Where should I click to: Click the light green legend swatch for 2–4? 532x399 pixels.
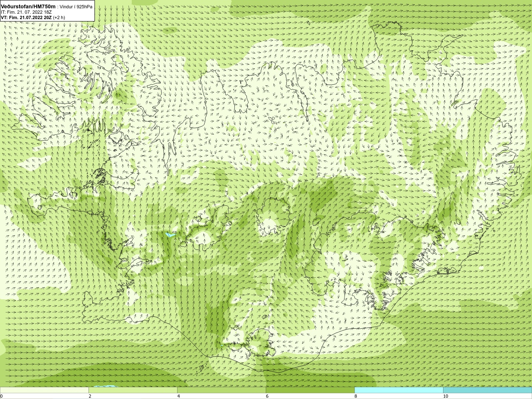133,390
